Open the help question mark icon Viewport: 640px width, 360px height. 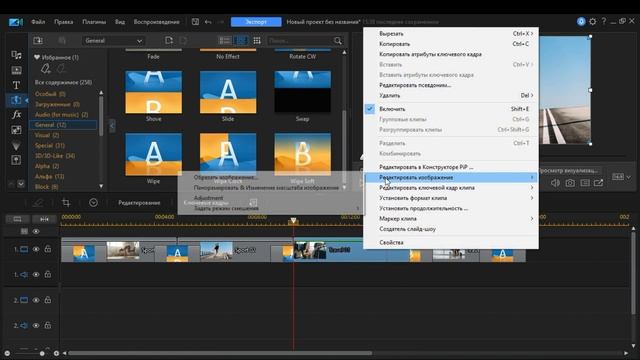(x=604, y=22)
